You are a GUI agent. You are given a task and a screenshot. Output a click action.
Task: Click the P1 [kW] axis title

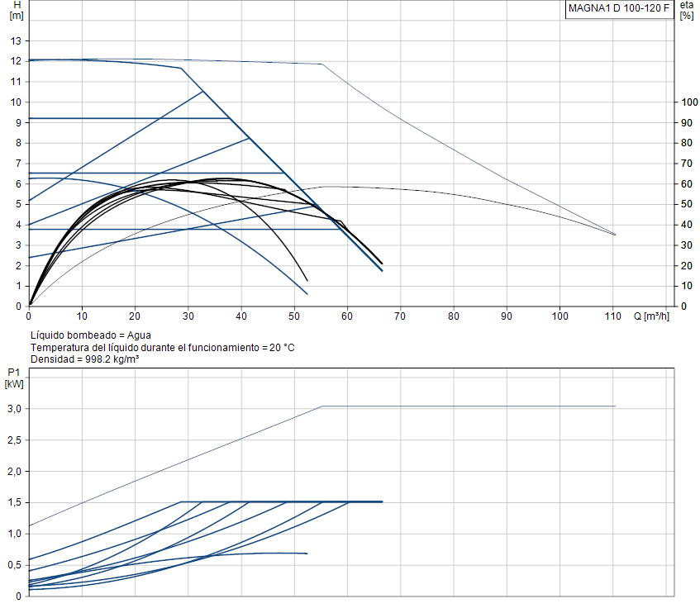(14, 378)
